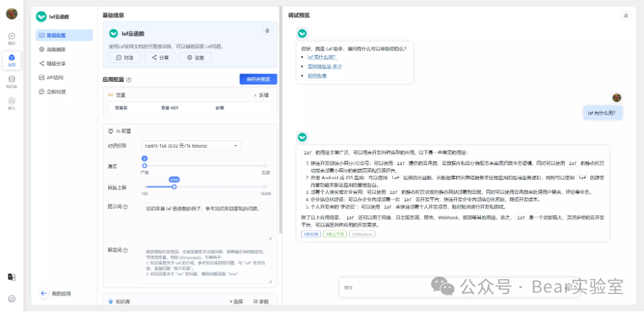
Task: Open the account icon in left sidebar
Action: 12,101
